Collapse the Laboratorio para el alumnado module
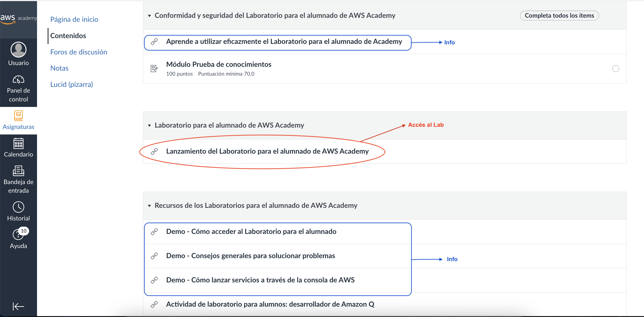This screenshot has width=644, height=317. click(149, 125)
